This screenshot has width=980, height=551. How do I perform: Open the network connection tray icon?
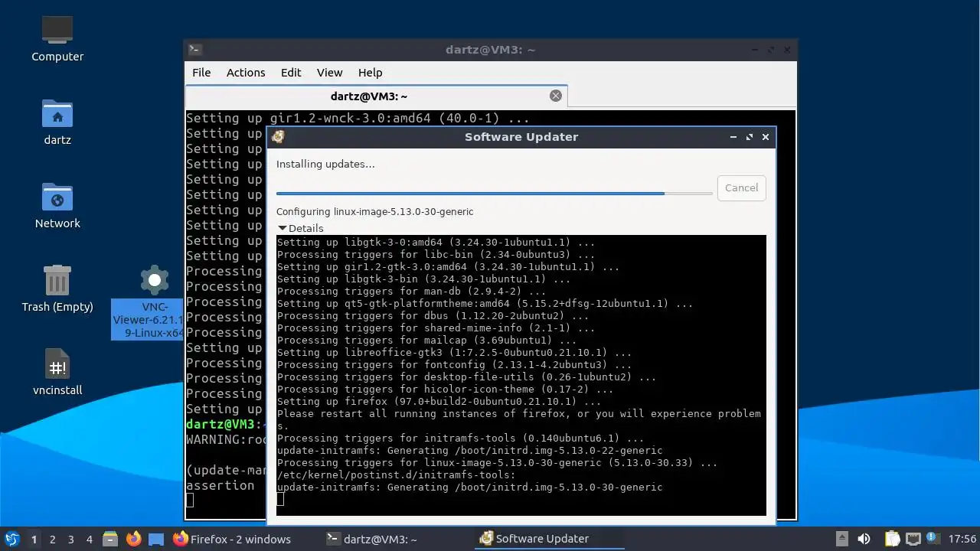(x=913, y=540)
